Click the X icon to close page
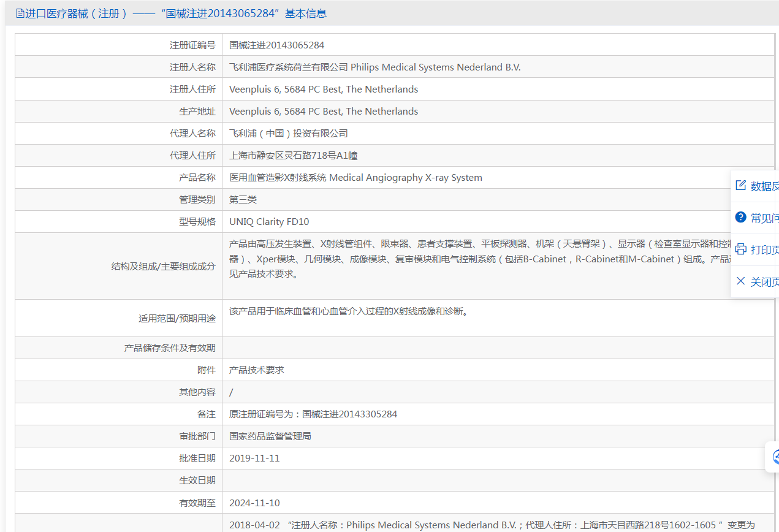Viewport: 779px width, 532px height. pos(740,281)
